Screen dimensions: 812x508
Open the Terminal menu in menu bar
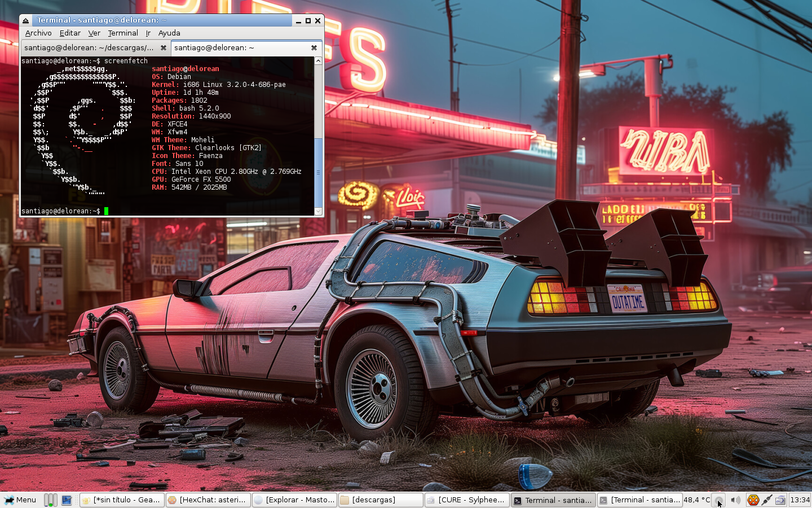(x=123, y=33)
